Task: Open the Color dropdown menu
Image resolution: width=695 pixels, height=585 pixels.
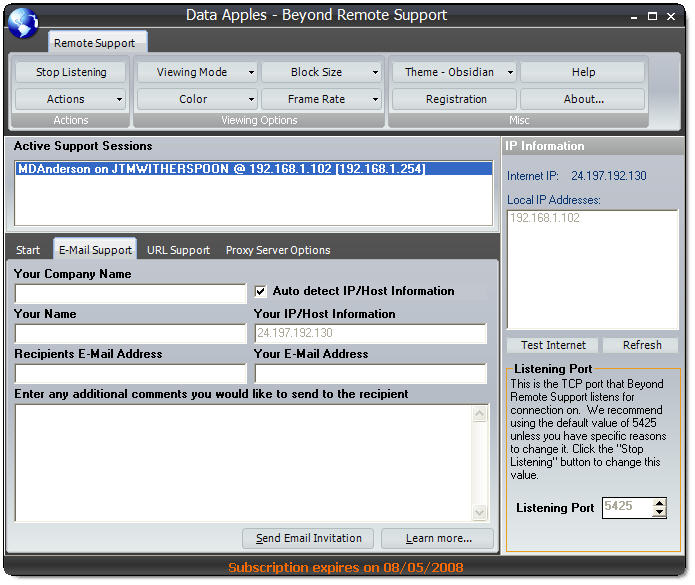Action: [197, 99]
